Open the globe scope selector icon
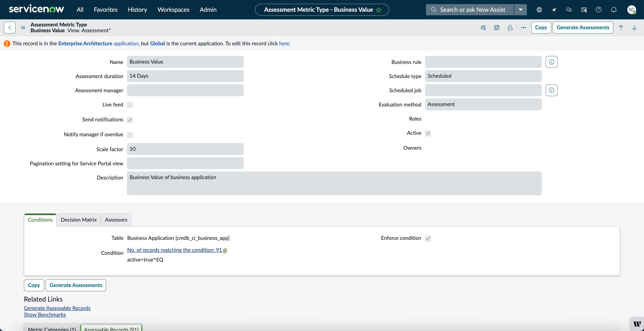644x331 pixels. tap(539, 10)
